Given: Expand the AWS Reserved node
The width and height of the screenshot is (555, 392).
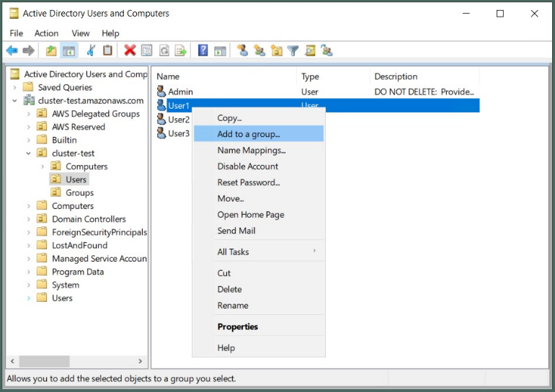Looking at the screenshot, I should [x=29, y=127].
